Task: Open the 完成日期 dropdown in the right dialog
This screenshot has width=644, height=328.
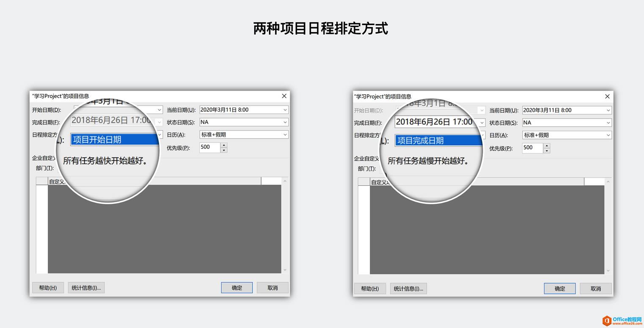Action: (x=482, y=122)
